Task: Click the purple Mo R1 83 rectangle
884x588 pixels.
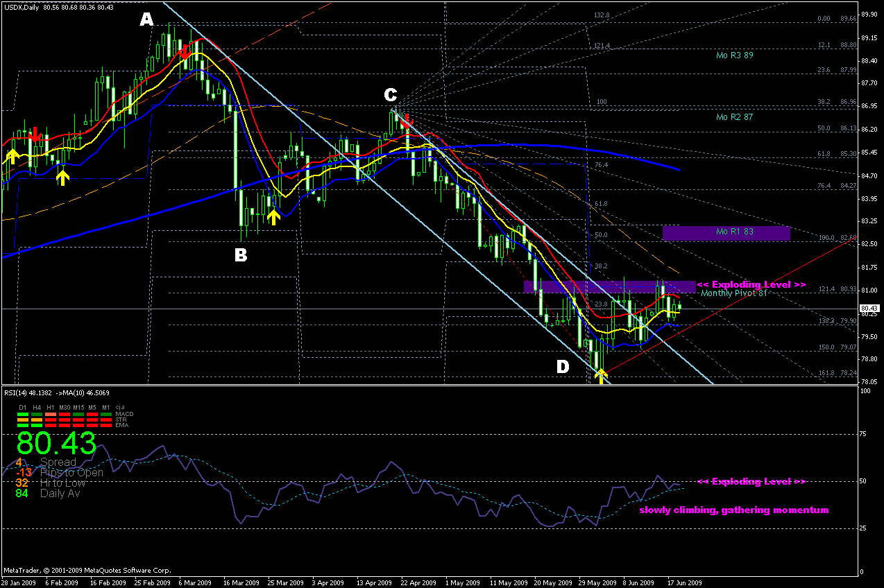Action: 726,233
